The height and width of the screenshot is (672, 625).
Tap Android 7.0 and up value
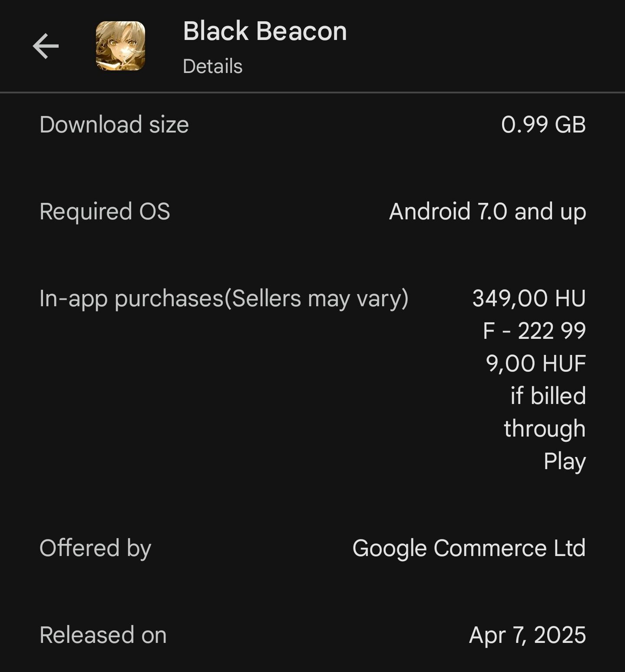point(487,212)
